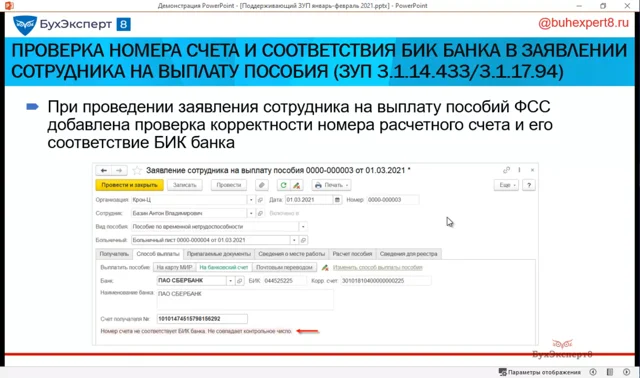Click into the Номер field
This screenshot has width=640, height=378.
pos(392,200)
